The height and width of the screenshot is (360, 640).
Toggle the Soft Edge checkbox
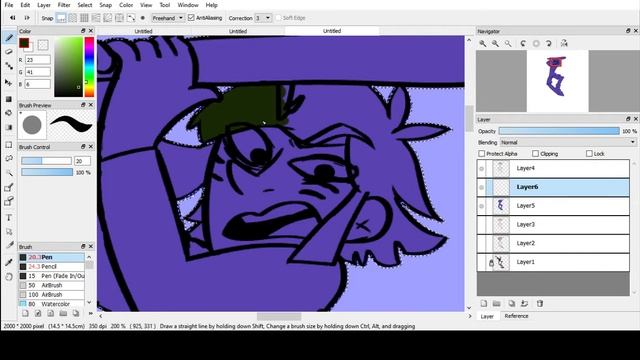point(278,18)
